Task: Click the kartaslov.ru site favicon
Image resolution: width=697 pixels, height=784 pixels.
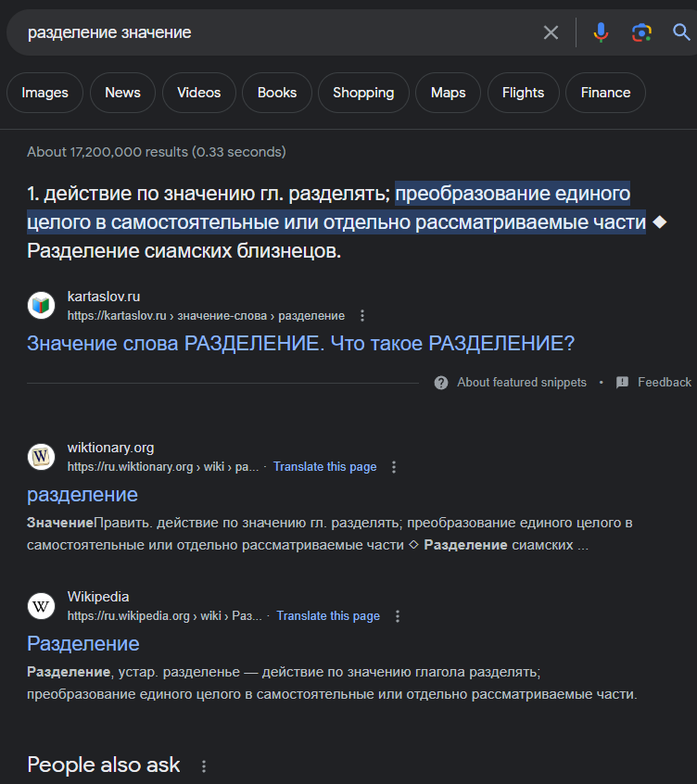Action: 41,305
